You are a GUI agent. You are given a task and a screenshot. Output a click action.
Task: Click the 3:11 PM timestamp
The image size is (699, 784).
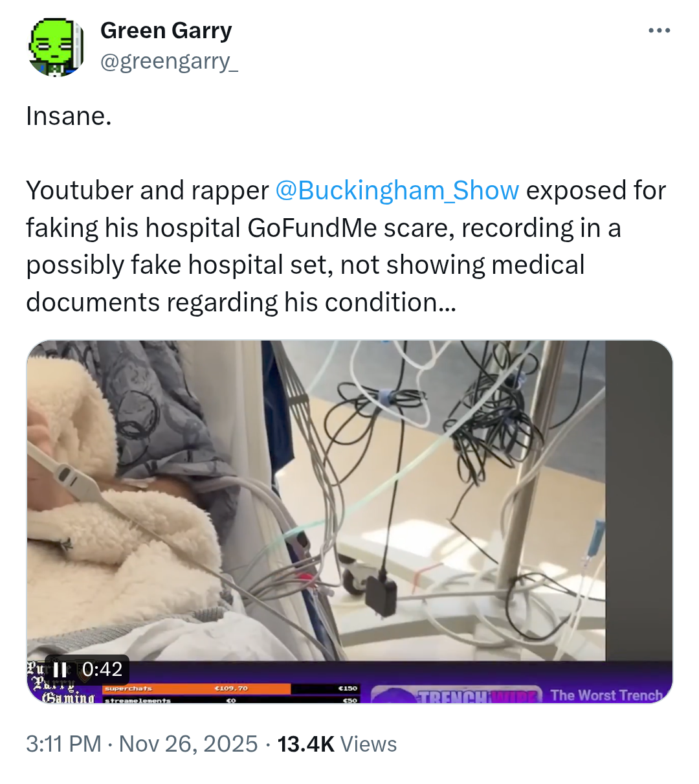pos(63,744)
